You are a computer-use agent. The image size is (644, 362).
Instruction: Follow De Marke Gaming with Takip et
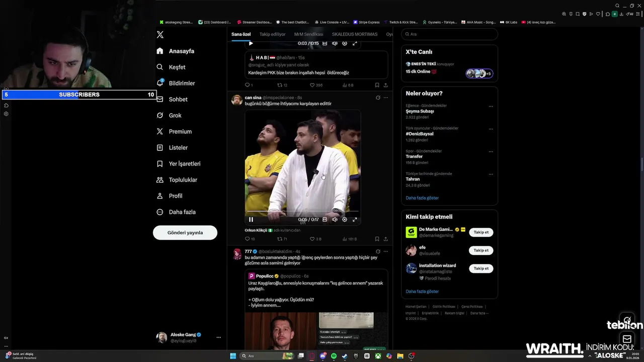point(481,232)
